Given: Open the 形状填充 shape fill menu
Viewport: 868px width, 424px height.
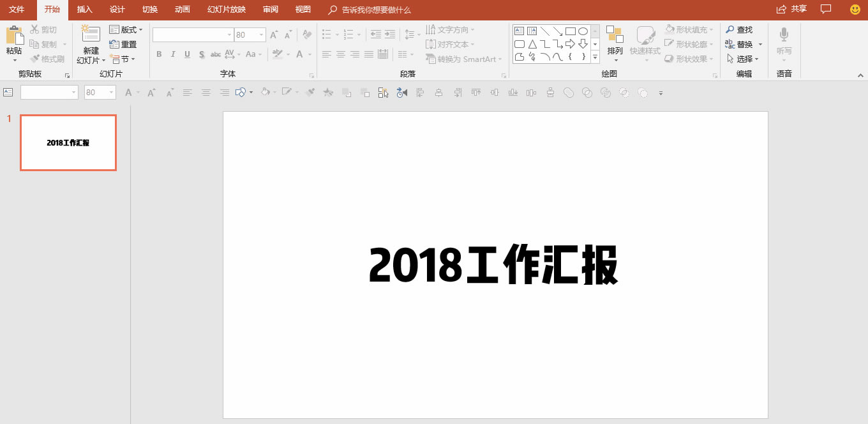Looking at the screenshot, I should 689,29.
